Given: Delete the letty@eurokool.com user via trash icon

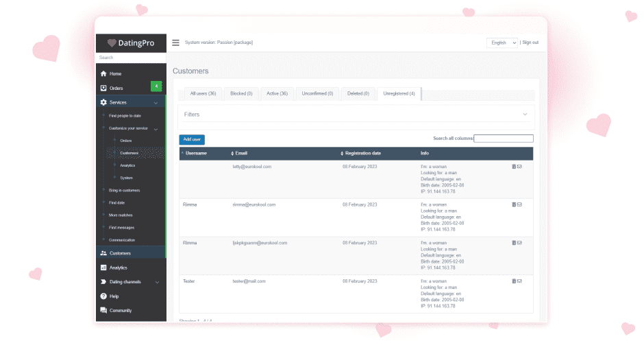Looking at the screenshot, I should pyautogui.click(x=514, y=167).
